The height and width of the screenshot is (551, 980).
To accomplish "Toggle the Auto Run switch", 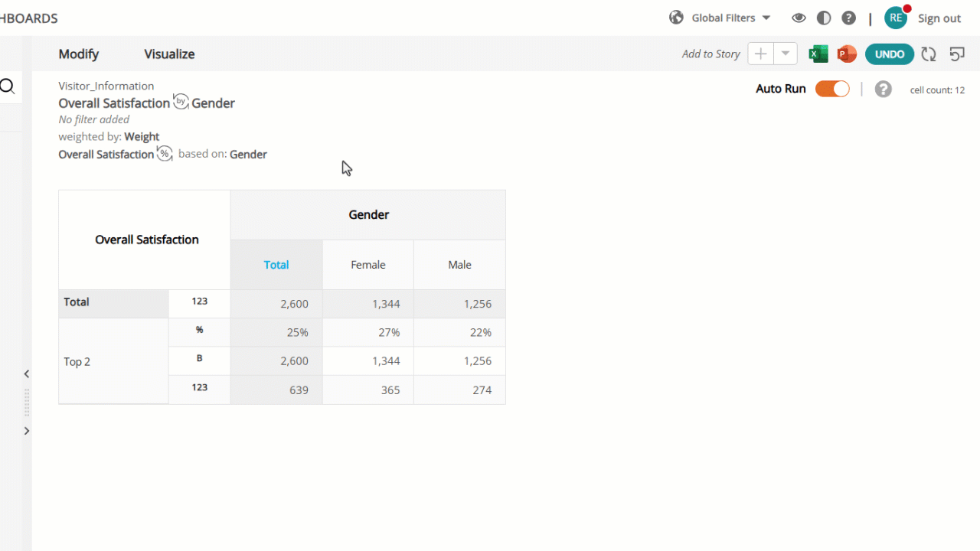I will (832, 89).
